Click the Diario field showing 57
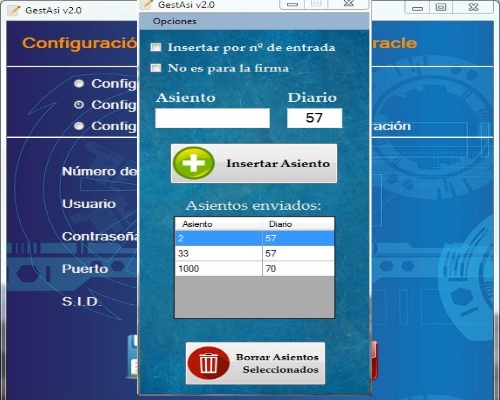This screenshot has height=400, width=500. pyautogui.click(x=314, y=118)
